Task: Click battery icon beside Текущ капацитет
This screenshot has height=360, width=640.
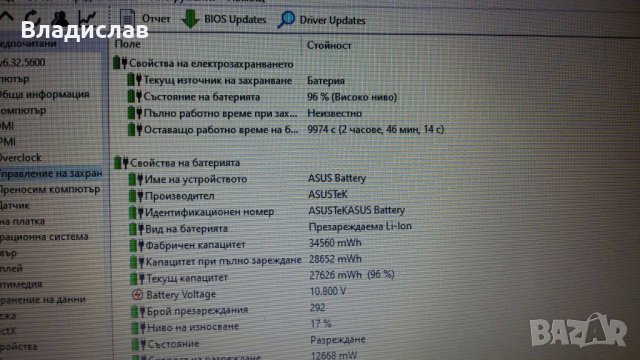Action: (138, 278)
